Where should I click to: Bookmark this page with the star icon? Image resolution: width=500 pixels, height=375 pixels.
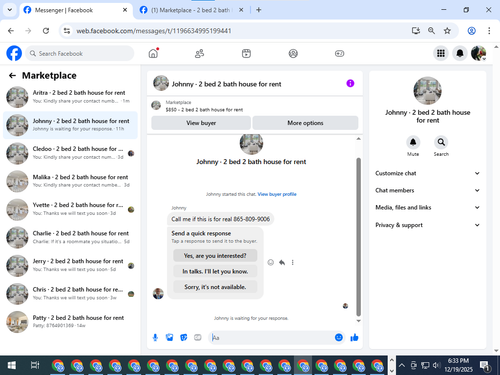click(x=447, y=31)
